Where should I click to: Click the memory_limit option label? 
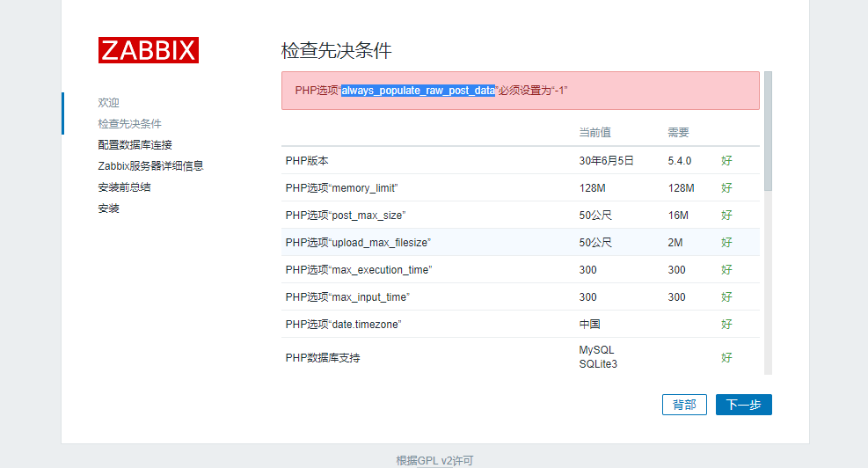(341, 187)
